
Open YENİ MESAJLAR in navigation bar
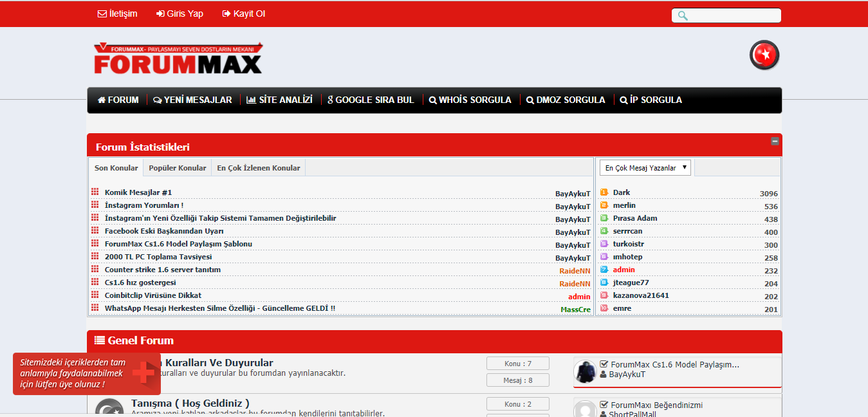pos(192,100)
